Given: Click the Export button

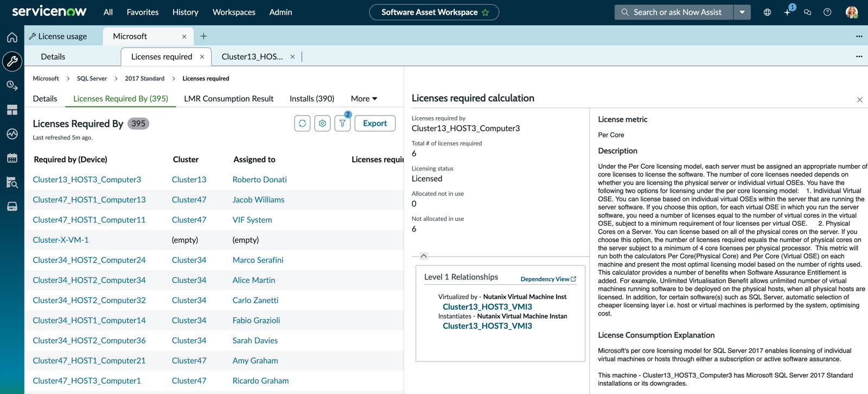Looking at the screenshot, I should click(x=375, y=123).
